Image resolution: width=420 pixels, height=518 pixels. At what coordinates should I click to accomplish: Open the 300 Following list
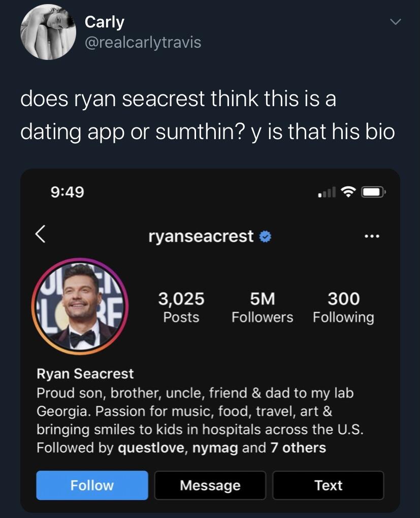pyautogui.click(x=343, y=307)
